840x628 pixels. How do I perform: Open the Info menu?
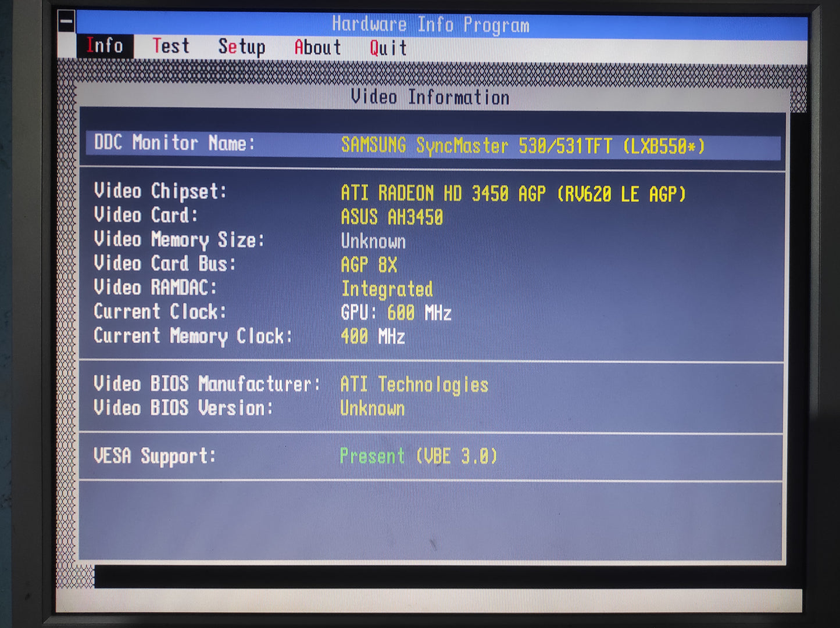pyautogui.click(x=105, y=46)
